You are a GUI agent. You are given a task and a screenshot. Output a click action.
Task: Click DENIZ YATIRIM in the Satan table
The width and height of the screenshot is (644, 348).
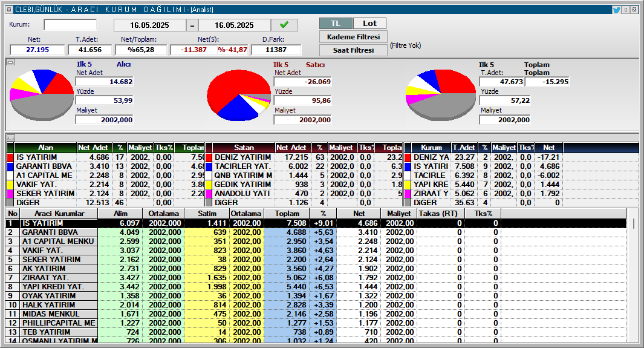pos(242,157)
